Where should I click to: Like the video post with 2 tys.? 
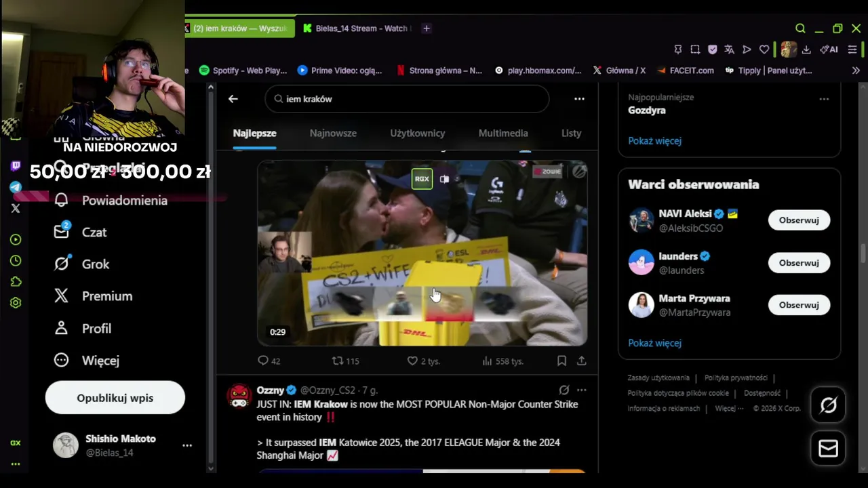[x=423, y=361]
